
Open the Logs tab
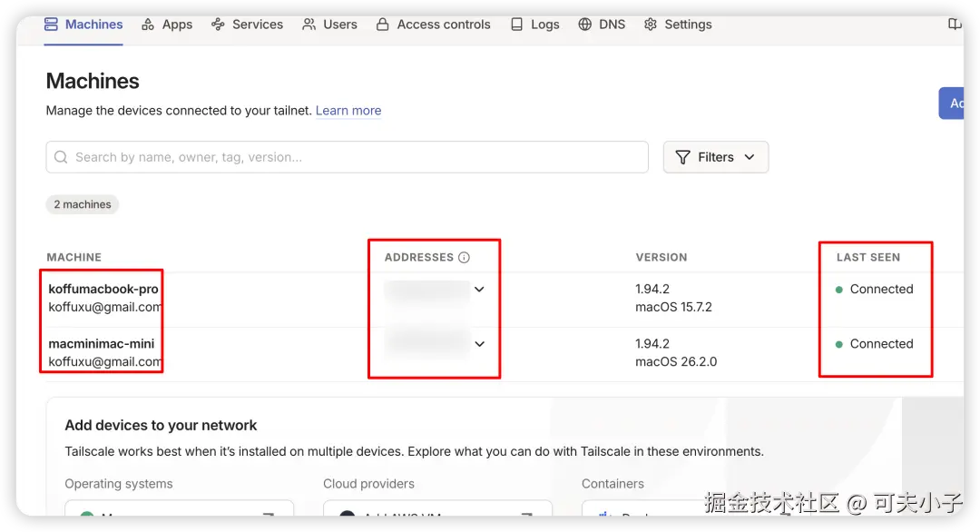point(534,25)
